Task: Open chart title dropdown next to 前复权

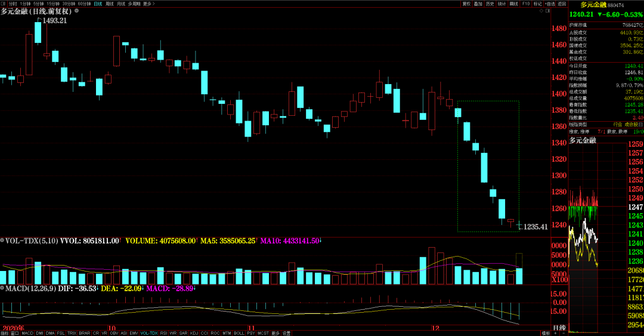Action: (76, 11)
